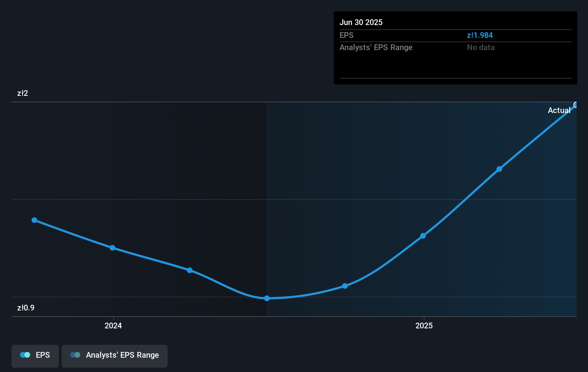Image resolution: width=588 pixels, height=372 pixels.
Task: Click the EPS row label in tooltip
Action: (346, 35)
